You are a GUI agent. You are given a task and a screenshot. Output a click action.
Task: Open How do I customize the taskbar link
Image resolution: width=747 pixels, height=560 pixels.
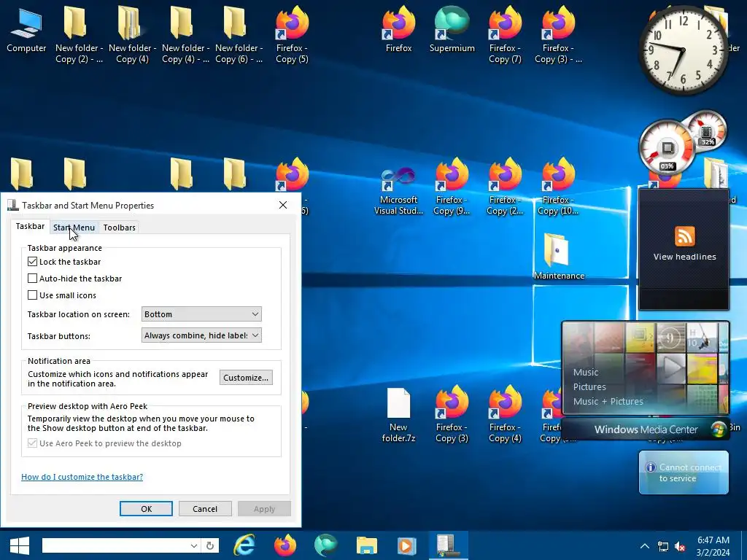click(82, 477)
